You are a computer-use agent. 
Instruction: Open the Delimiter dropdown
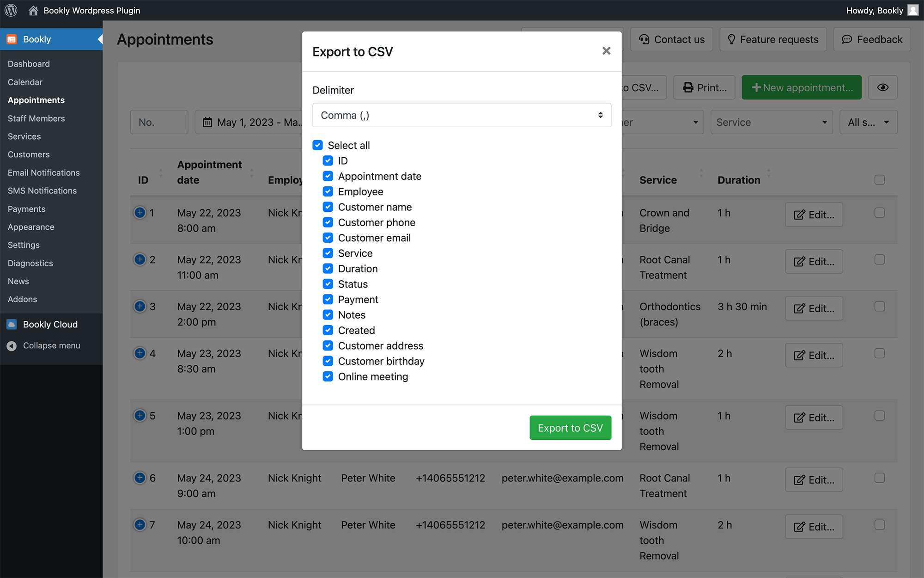462,115
